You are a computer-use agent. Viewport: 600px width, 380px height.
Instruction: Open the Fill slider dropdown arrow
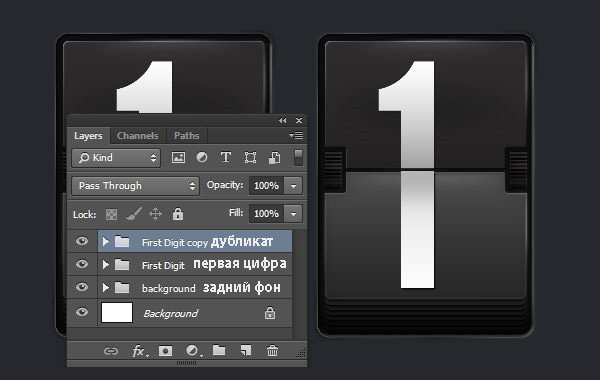pyautogui.click(x=293, y=214)
